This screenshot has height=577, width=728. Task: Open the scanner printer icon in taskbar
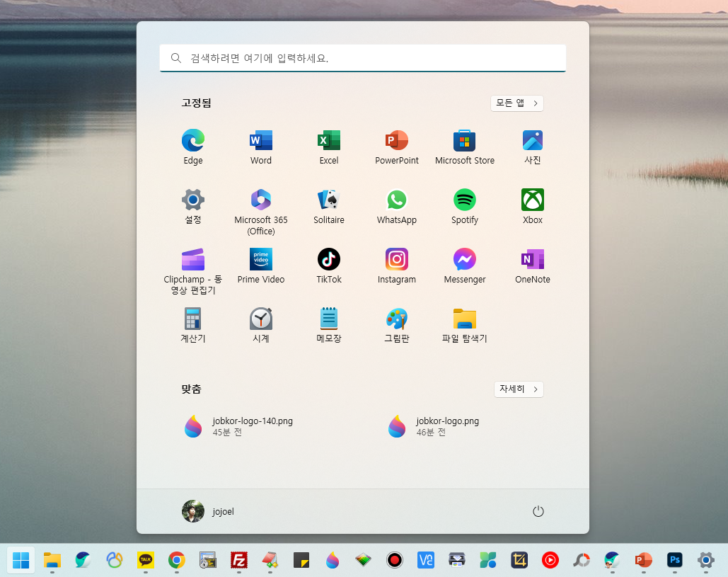point(457,560)
